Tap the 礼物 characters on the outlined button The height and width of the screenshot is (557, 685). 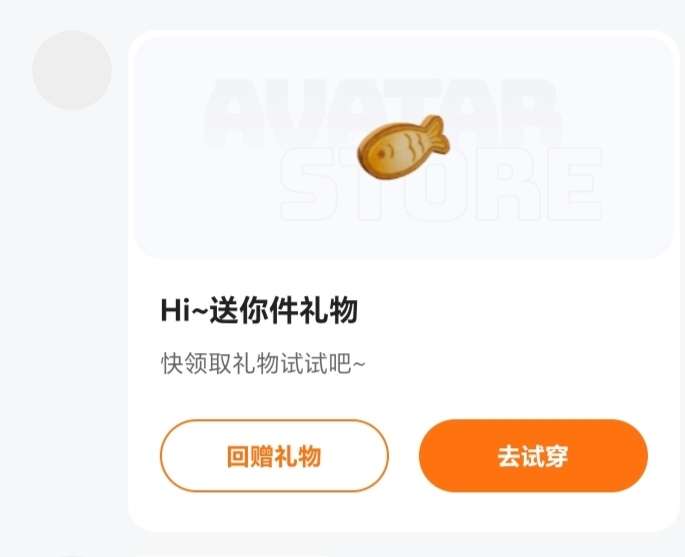point(298,457)
